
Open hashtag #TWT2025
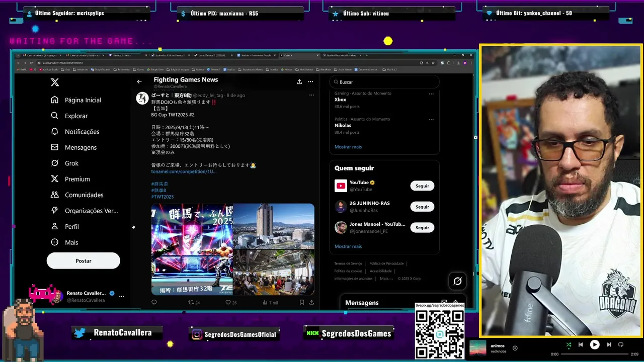coord(163,197)
